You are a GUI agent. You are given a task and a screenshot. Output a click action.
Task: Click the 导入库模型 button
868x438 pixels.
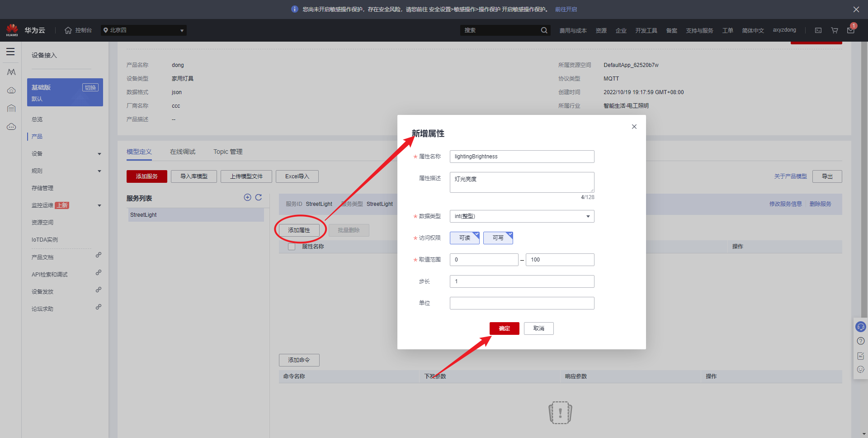coord(194,176)
